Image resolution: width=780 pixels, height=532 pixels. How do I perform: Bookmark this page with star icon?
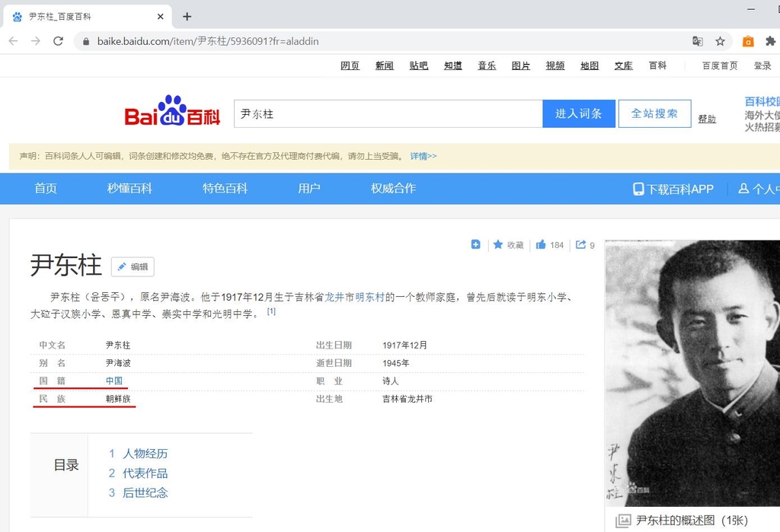click(x=720, y=41)
